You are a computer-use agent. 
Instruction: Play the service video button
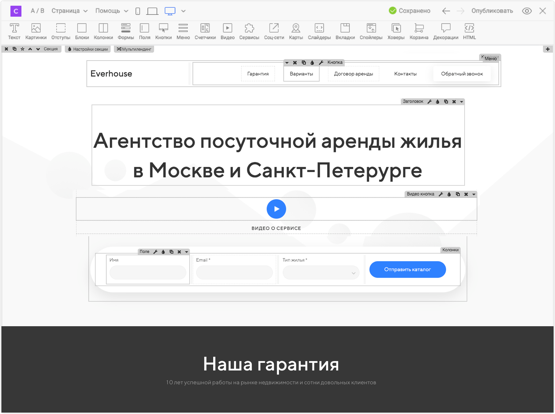pyautogui.click(x=276, y=209)
